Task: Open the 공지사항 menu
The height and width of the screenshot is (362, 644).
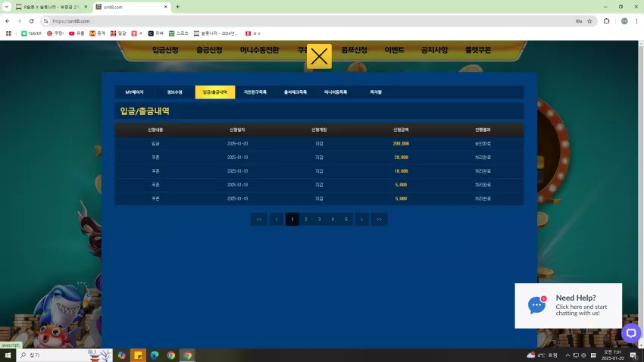Action: [434, 50]
